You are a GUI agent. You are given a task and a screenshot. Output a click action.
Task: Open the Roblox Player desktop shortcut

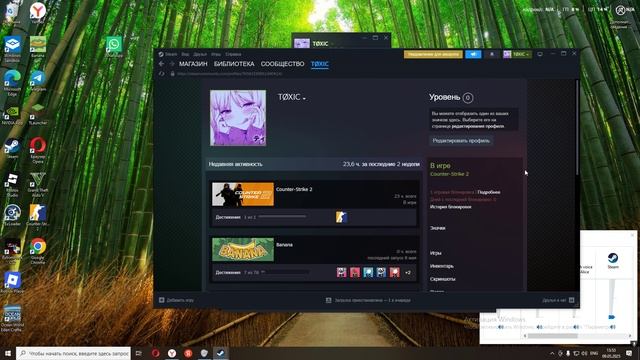[x=12, y=282]
